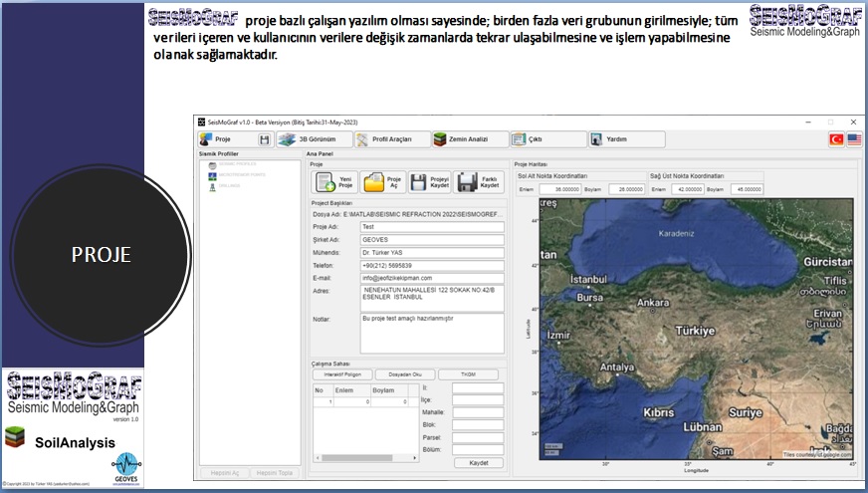Viewport: 868px width, 493px height.
Task: Select the Seismic Profiles tree icon
Action: pos(213,164)
